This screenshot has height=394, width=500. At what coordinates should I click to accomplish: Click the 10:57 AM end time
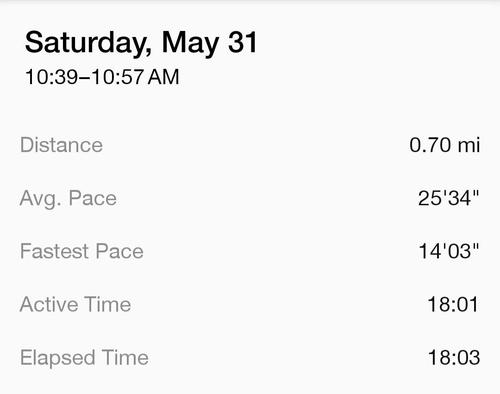136,77
